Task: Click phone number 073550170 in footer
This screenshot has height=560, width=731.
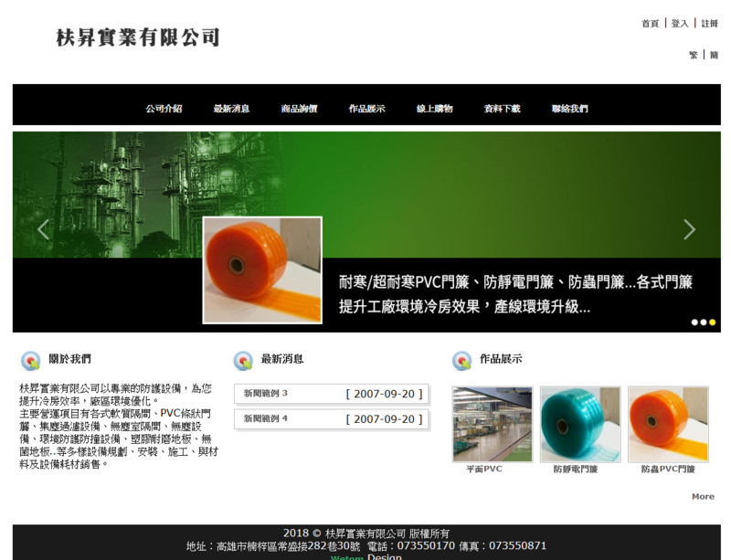Action: pos(426,545)
